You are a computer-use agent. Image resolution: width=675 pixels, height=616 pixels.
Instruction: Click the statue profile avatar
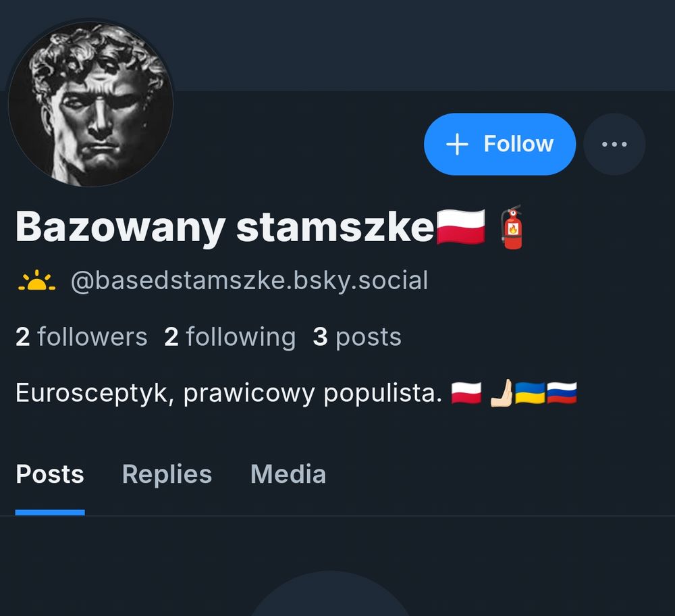tap(91, 104)
